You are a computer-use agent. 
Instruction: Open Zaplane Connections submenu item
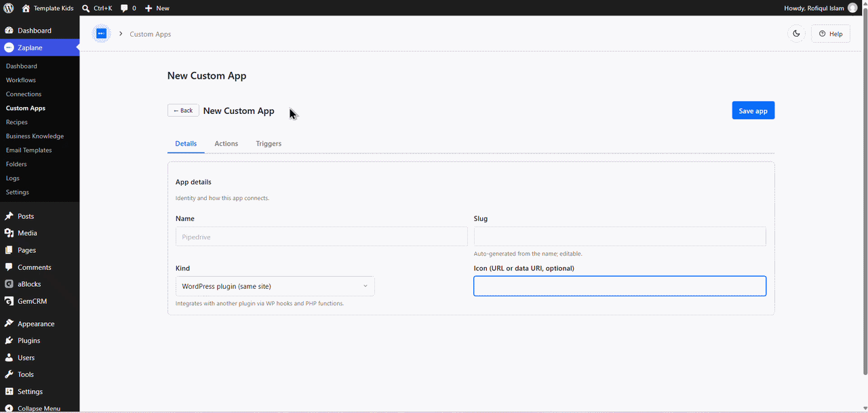[x=24, y=94]
